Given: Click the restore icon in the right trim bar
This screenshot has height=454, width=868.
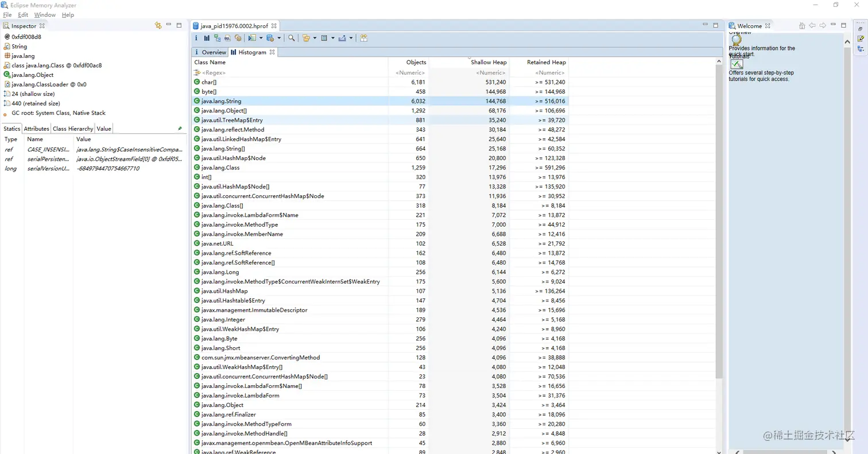Looking at the screenshot, I should tap(861, 28).
